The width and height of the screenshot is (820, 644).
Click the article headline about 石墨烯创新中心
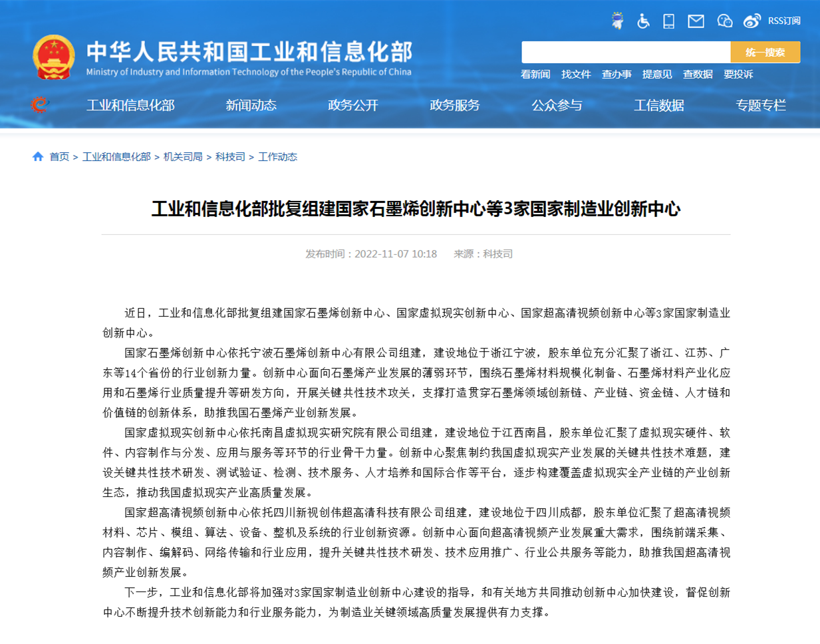tap(416, 209)
